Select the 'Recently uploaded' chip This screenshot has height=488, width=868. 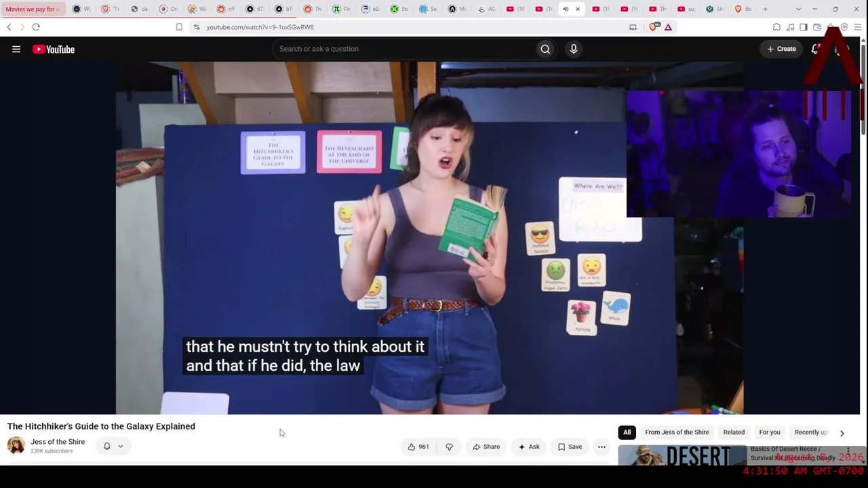coord(811,432)
